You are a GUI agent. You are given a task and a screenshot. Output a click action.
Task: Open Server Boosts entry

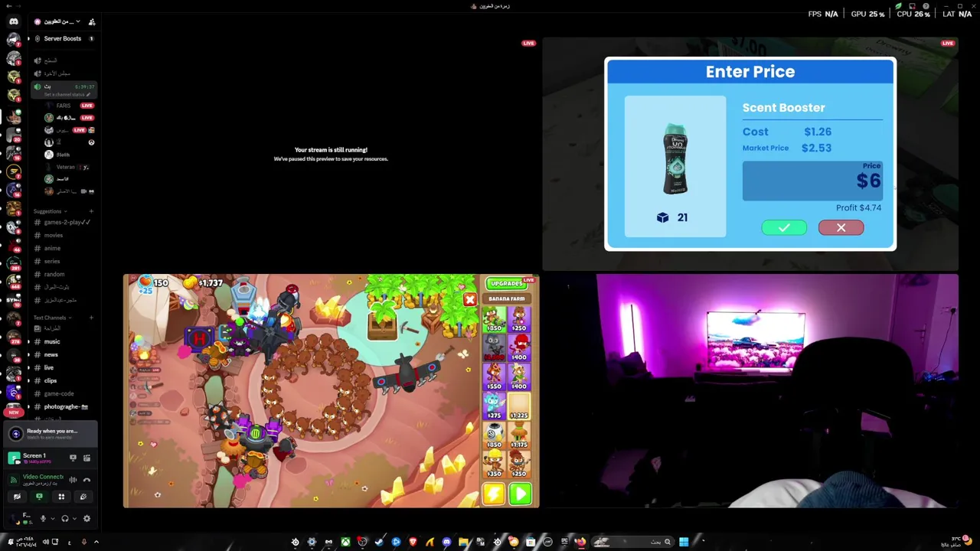(x=63, y=38)
